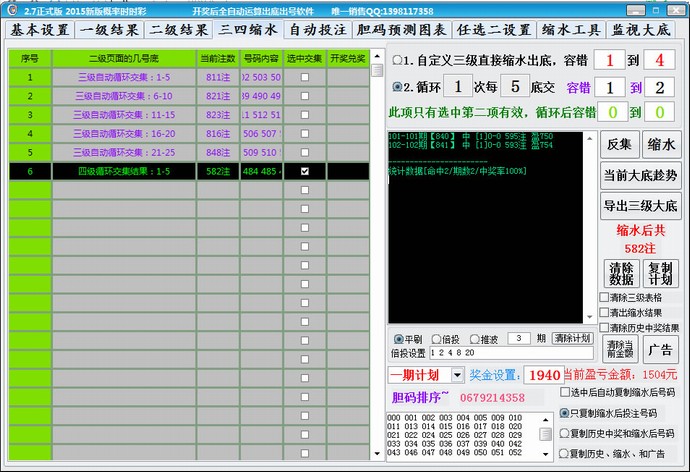Click 清除数据 to clear data
This screenshot has height=472, width=690.
tap(623, 273)
